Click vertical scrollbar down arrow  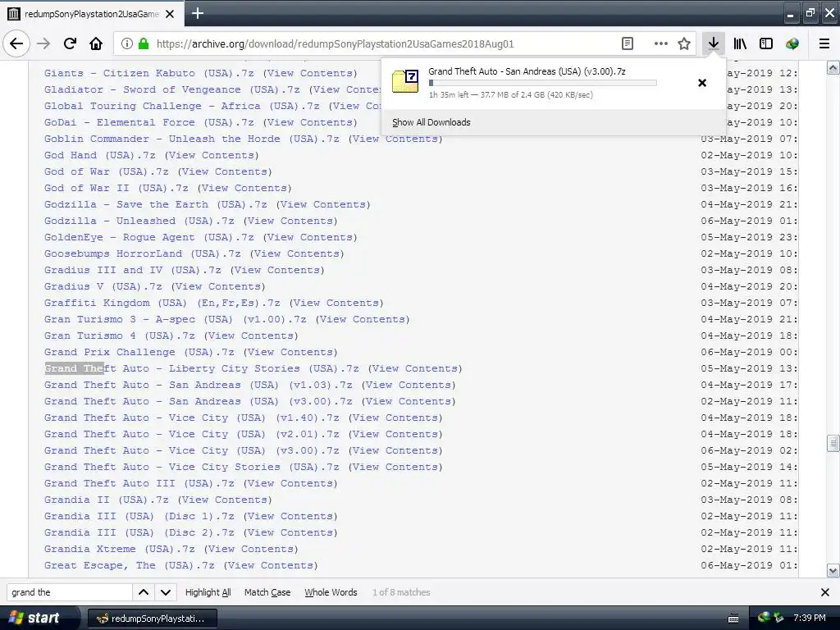click(833, 570)
